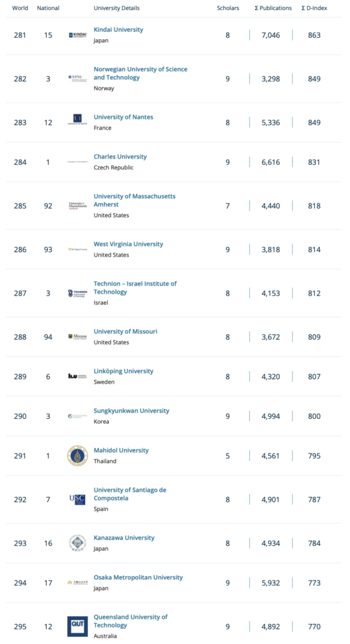
Task: Open Norwegian University of Science and Technology link
Action: 140,74
